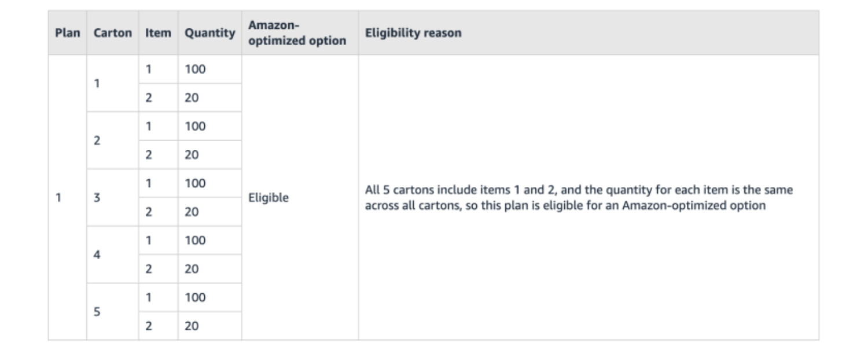Select the Plan 1 cell
The image size is (868, 347).
[x=58, y=198]
